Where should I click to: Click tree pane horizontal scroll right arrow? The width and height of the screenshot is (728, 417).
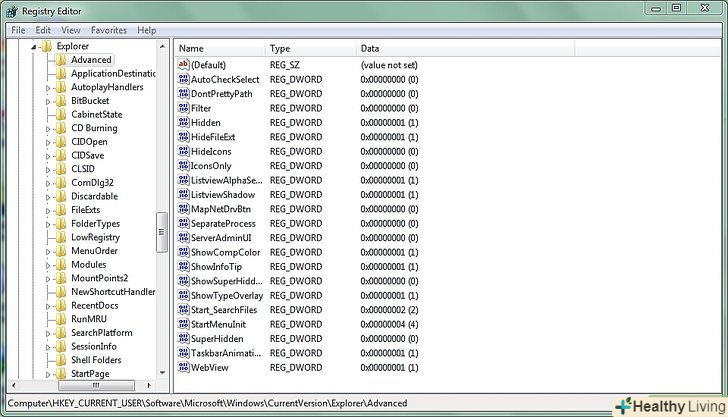point(149,385)
